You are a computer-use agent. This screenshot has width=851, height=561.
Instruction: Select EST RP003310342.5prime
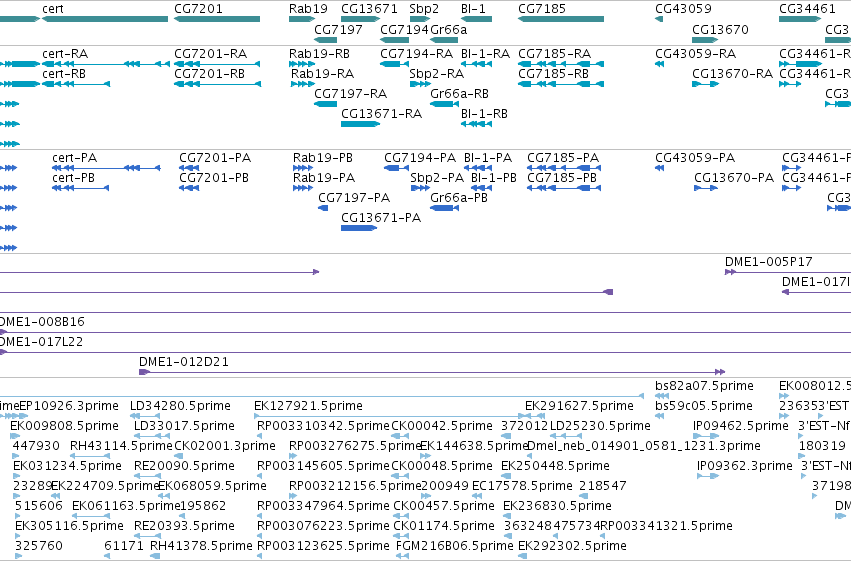tap(323, 426)
